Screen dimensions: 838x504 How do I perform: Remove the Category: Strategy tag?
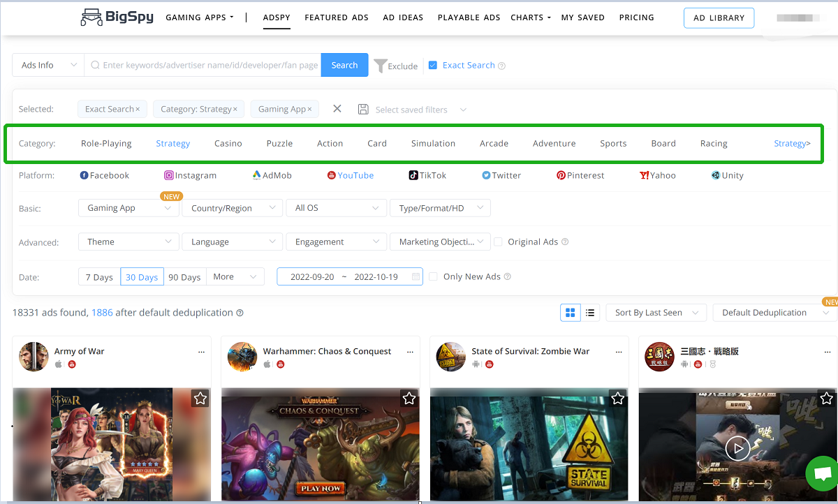pos(235,110)
